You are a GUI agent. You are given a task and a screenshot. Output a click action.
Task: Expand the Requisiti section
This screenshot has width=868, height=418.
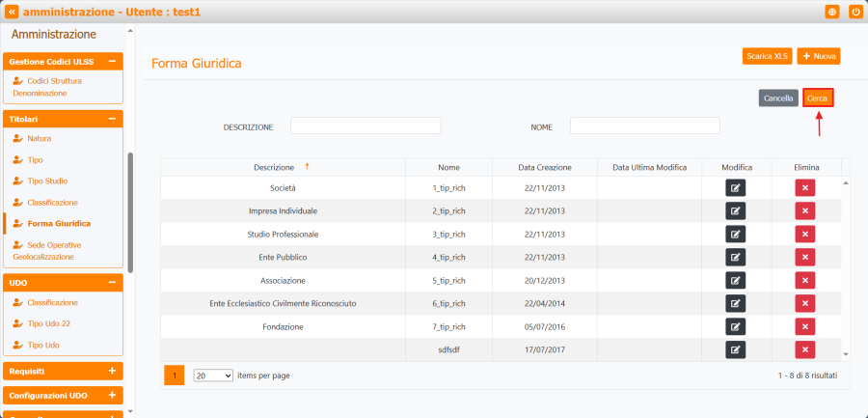pyautogui.click(x=112, y=371)
